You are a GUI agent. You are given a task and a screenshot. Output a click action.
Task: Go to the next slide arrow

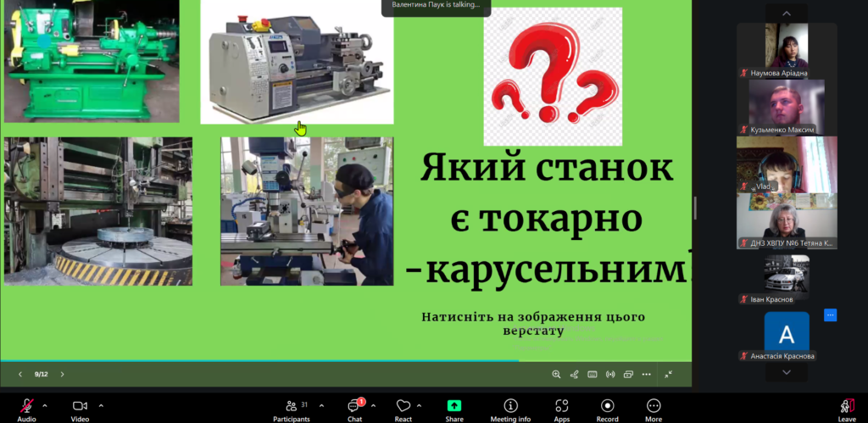coord(62,374)
